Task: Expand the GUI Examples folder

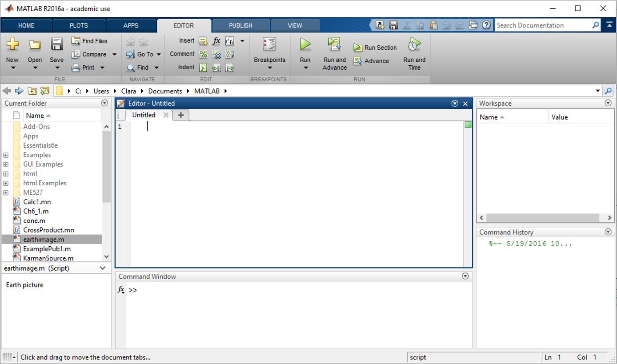Action: tap(6, 164)
